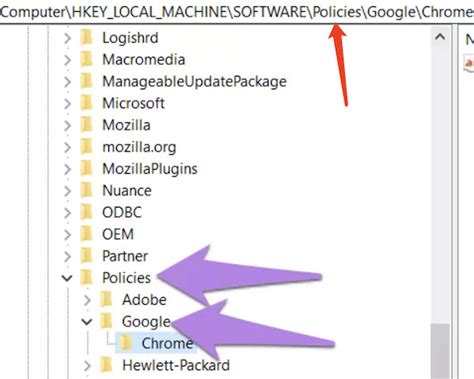Expand the ManageableUpdatePackage key
The height and width of the screenshot is (379, 474).
pos(67,82)
